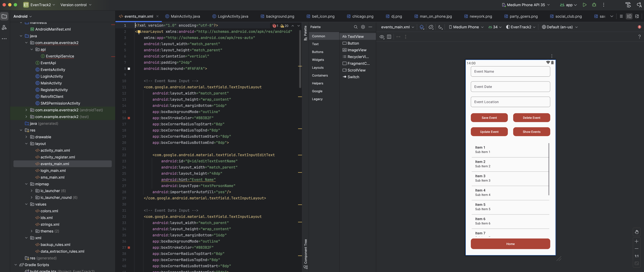This screenshot has height=272, width=644.
Task: Click the Update Event button in preview
Action: (489, 132)
